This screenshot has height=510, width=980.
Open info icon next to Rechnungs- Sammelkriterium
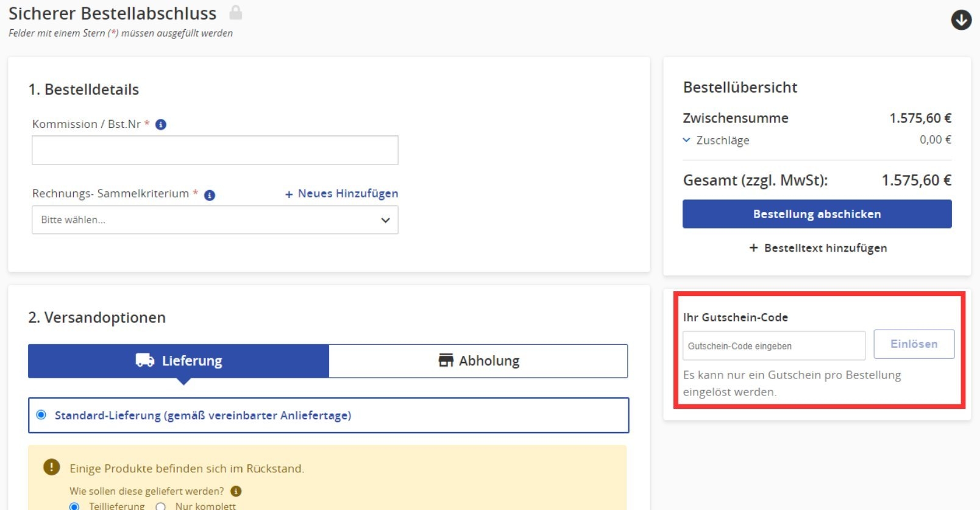210,195
